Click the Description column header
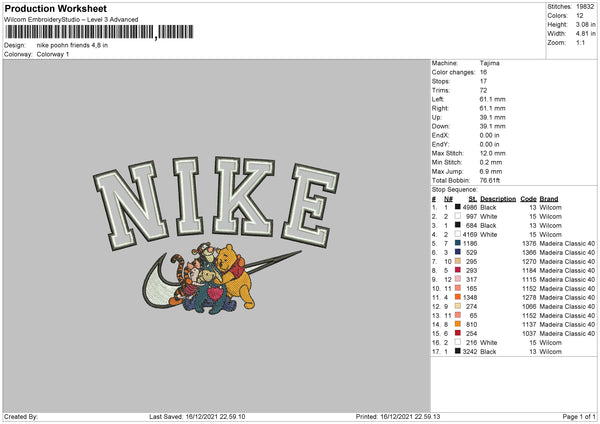Screen dimensions: 600x424 click(x=498, y=199)
